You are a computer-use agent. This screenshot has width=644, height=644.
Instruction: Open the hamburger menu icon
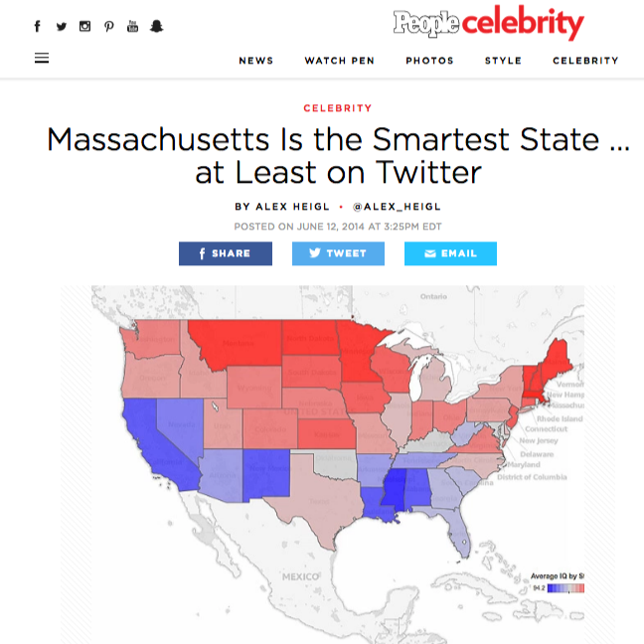coord(42,59)
